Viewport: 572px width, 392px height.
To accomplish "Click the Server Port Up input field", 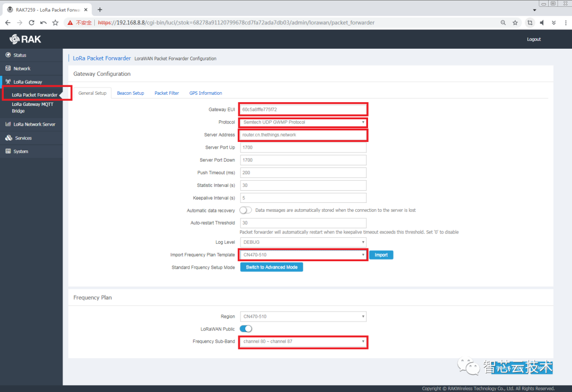I will tap(303, 147).
